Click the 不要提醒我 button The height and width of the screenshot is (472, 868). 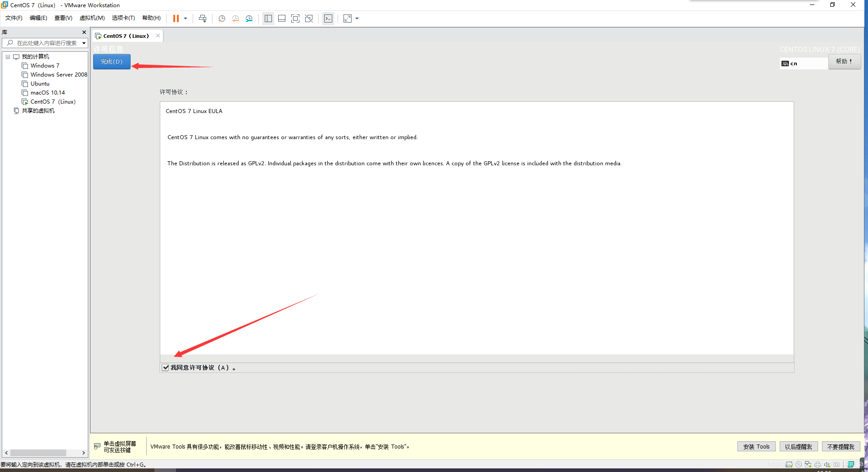click(x=841, y=447)
